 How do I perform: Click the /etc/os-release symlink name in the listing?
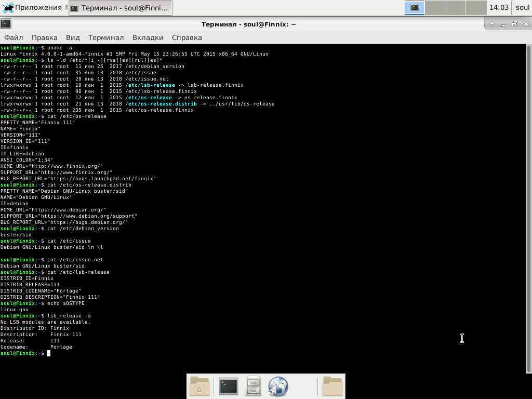click(x=149, y=98)
